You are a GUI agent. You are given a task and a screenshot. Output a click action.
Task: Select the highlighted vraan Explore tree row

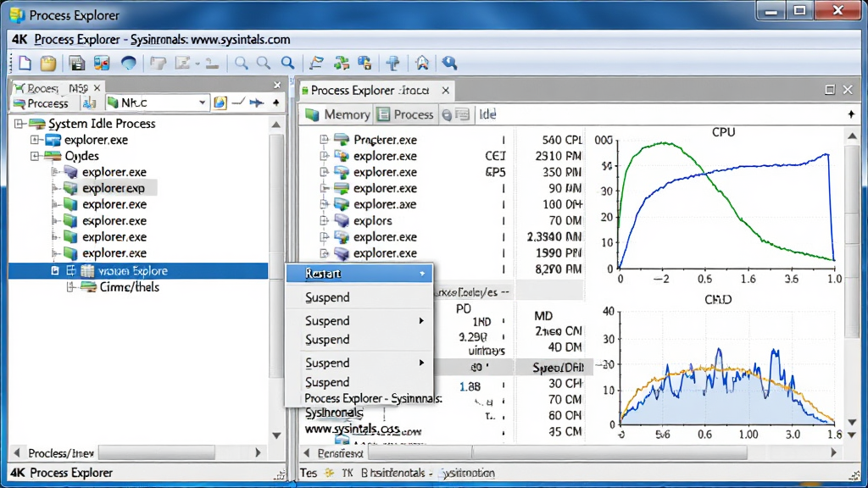coord(138,270)
